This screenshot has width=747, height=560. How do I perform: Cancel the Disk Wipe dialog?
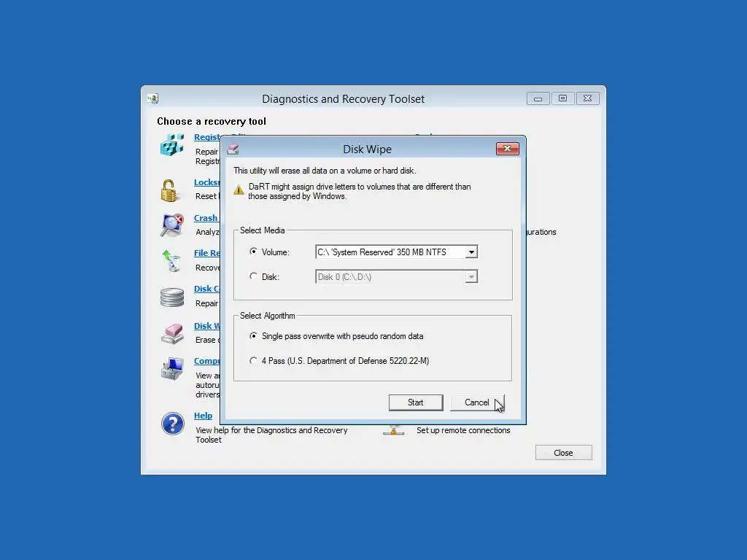(477, 402)
